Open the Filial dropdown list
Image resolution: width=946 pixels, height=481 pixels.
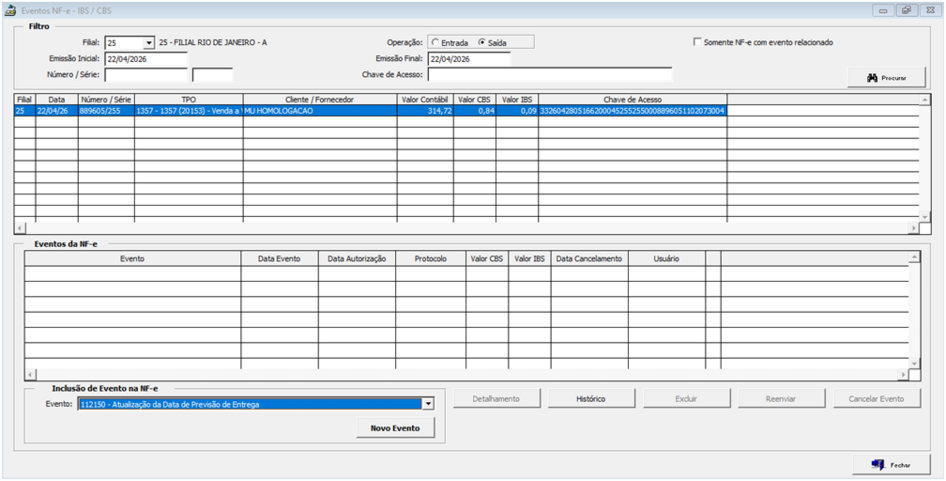tap(149, 43)
